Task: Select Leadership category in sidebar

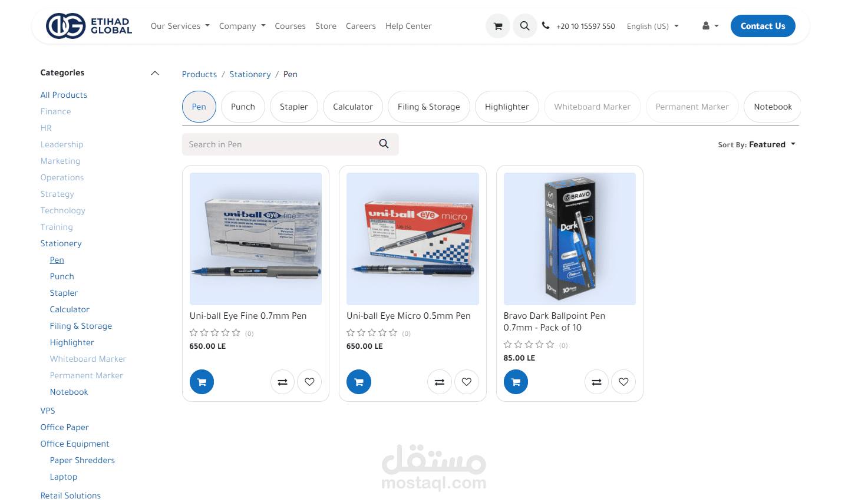Action: click(x=62, y=144)
